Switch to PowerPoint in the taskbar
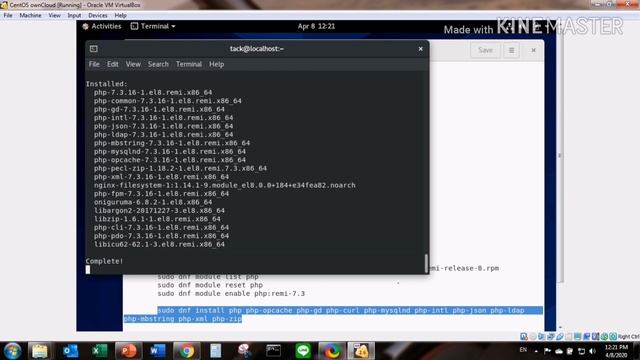Viewport: 640px width, 360px height. click(128, 351)
